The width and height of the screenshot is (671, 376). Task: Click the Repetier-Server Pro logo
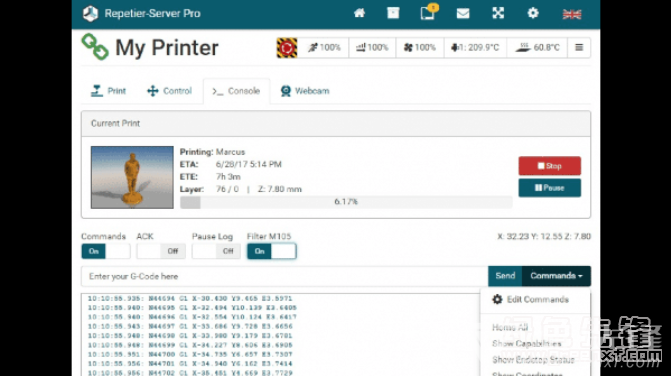(91, 14)
